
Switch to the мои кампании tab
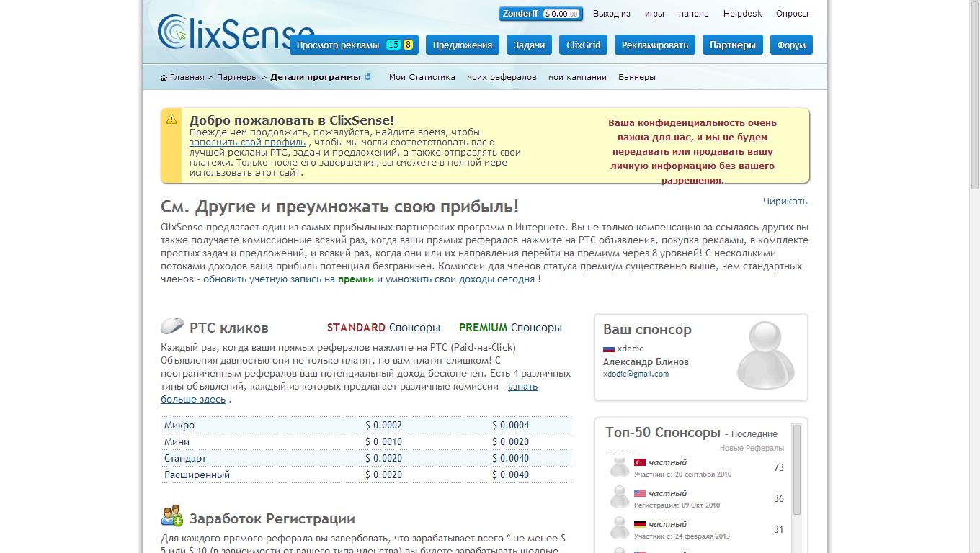pyautogui.click(x=577, y=77)
